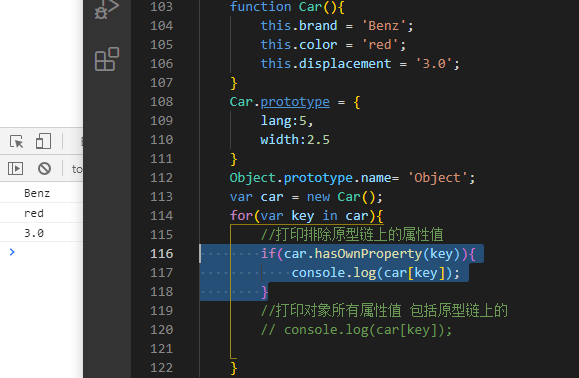Click the underlined 'prototype' on line 108
This screenshot has height=378, width=579.
[x=295, y=102]
